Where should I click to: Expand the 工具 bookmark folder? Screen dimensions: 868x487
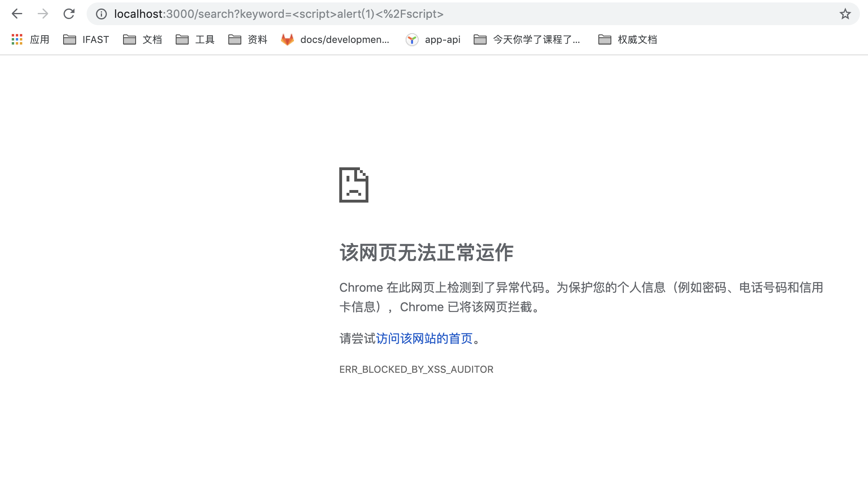[195, 39]
